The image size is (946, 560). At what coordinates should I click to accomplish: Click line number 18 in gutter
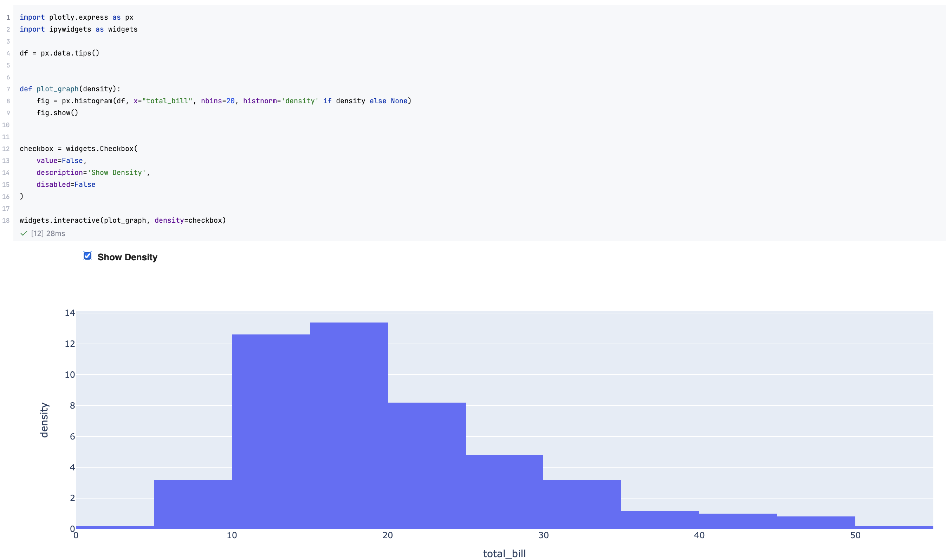tap(6, 220)
